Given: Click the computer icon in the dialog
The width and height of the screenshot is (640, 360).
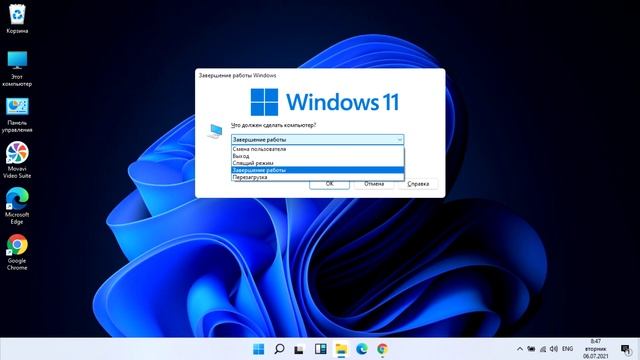Looking at the screenshot, I should 215,131.
